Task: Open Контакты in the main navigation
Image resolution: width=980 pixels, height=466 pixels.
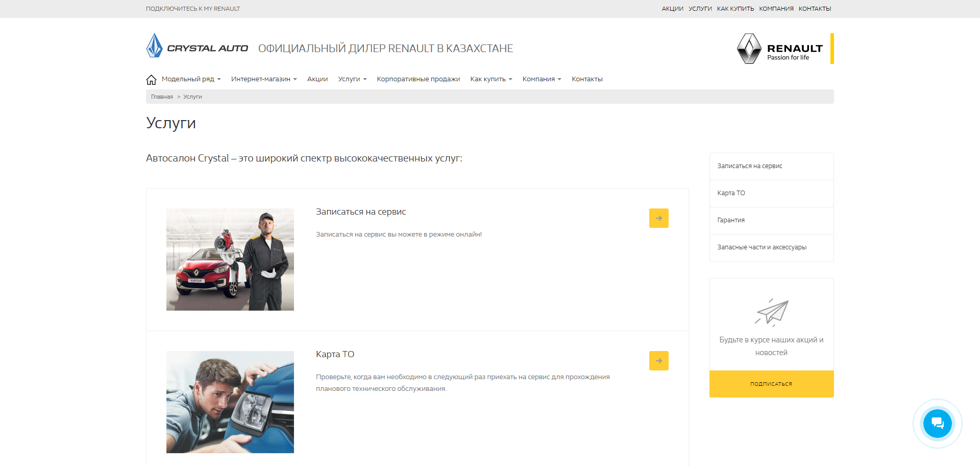Action: [x=587, y=79]
